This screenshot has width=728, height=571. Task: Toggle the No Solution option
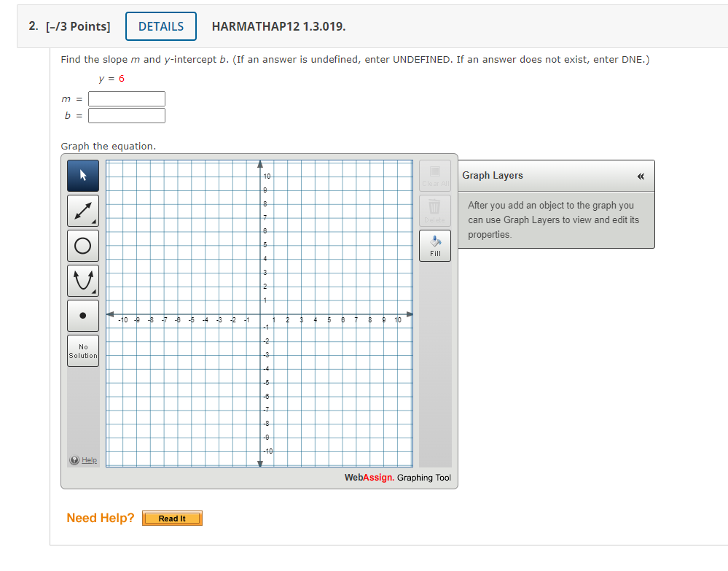(82, 350)
